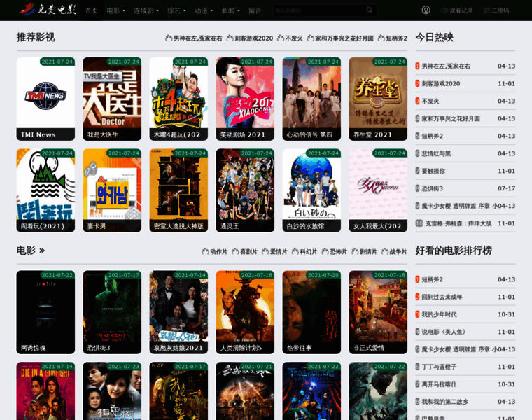Focus the keyword search input field
The width and height of the screenshot is (532, 420).
[319, 10]
